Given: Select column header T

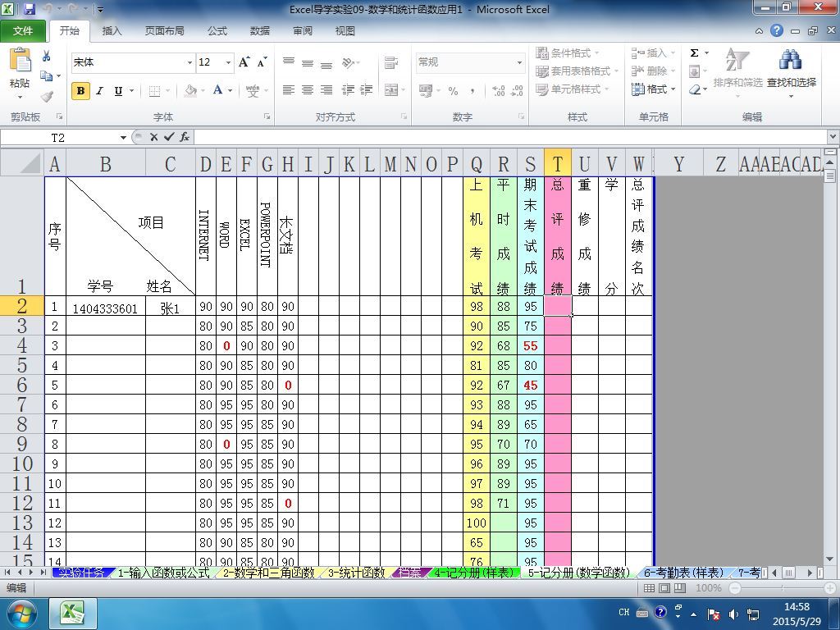Looking at the screenshot, I should 558,163.
